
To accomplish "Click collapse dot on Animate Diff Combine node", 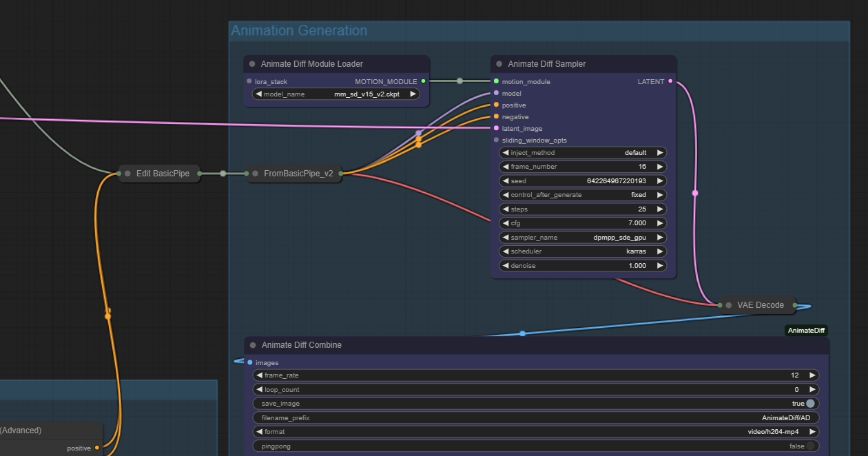I will [253, 345].
